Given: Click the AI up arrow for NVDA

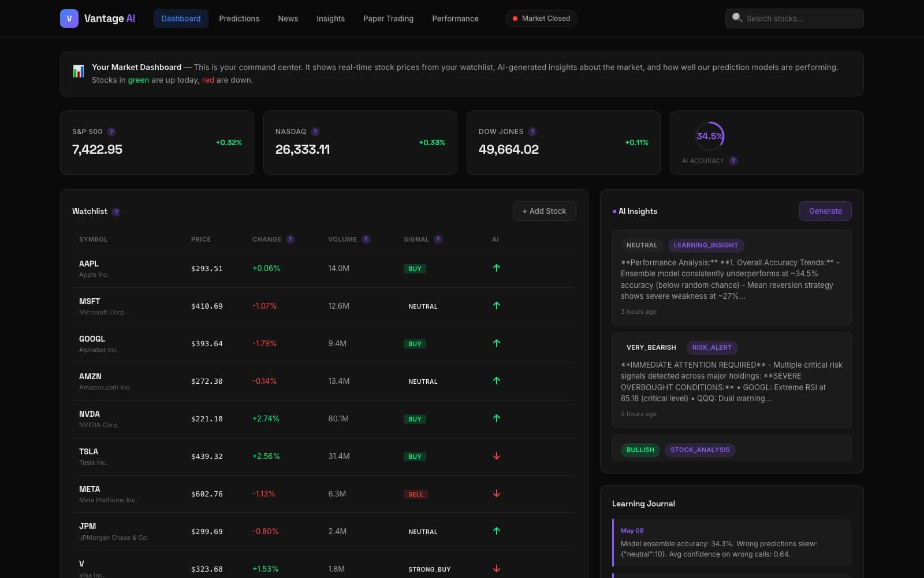Looking at the screenshot, I should tap(497, 418).
